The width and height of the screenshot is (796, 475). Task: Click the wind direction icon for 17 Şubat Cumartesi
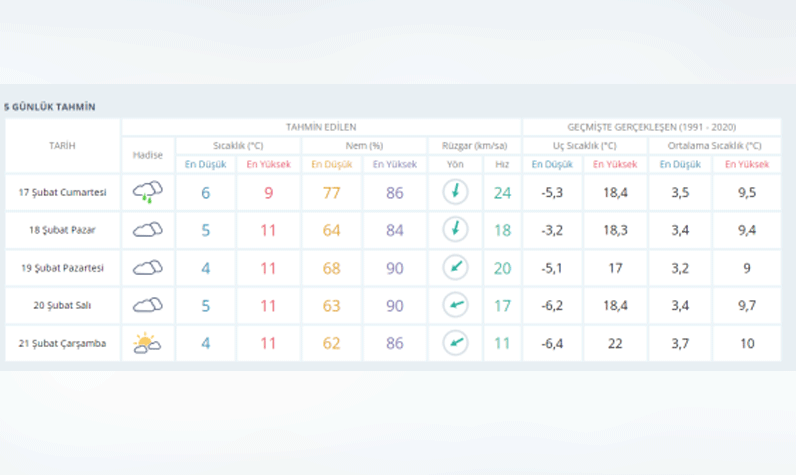click(x=455, y=192)
